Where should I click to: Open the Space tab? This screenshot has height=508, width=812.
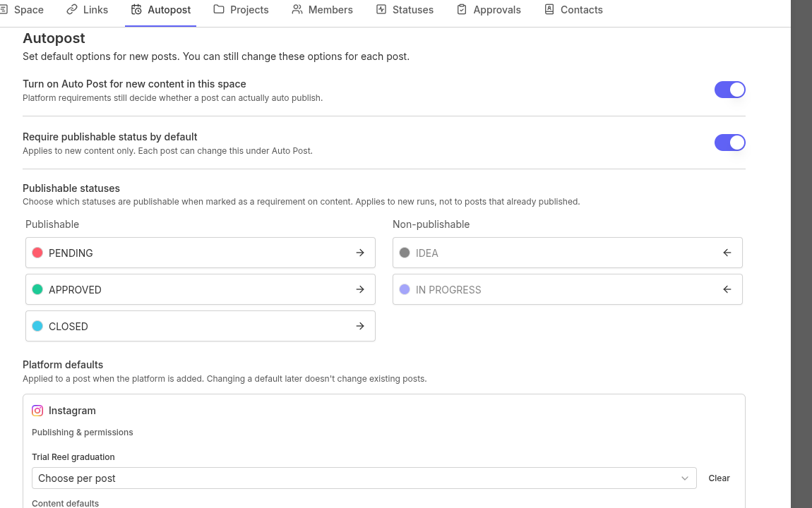pos(22,10)
